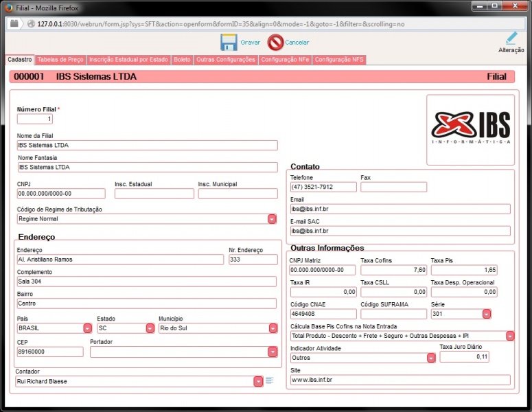This screenshot has height=412, width=532.
Task: Click the CNPJ Matriz field
Action: coord(323,270)
